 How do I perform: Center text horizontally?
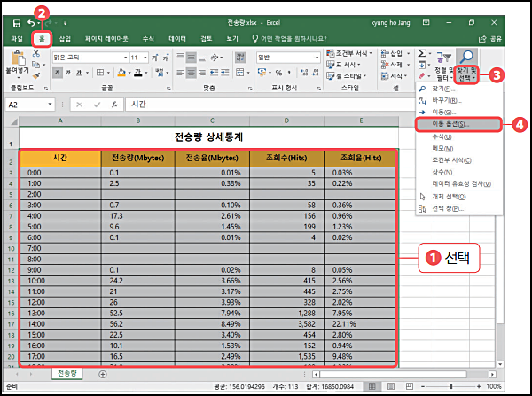click(191, 73)
